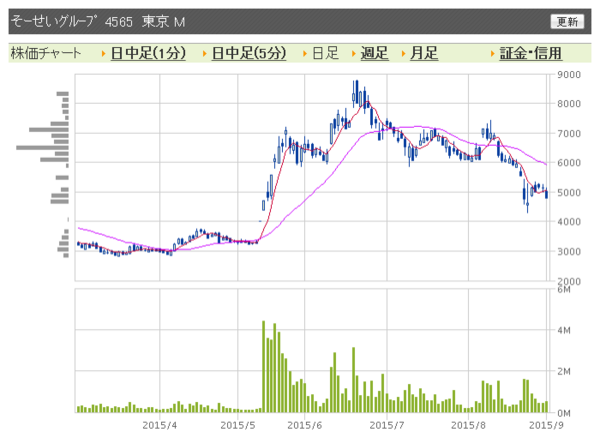The width and height of the screenshot is (600, 444).
Task: Open the 証金・信用 margin chart
Action: 531,53
